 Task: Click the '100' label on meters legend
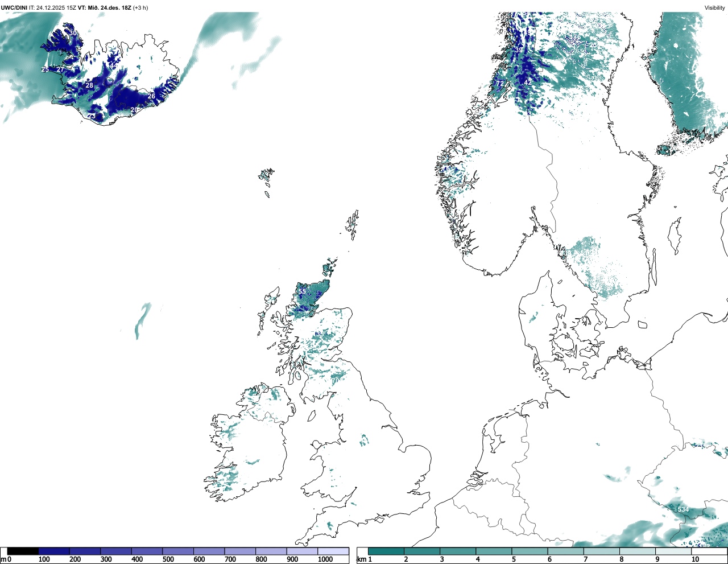point(44,559)
